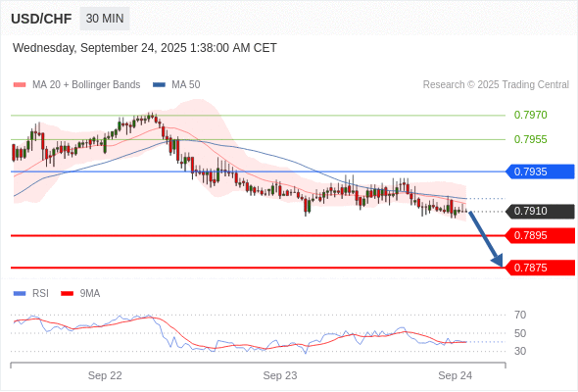Click the blue RSI legend swatch
Image resolution: width=578 pixels, height=392 pixels.
click(20, 294)
